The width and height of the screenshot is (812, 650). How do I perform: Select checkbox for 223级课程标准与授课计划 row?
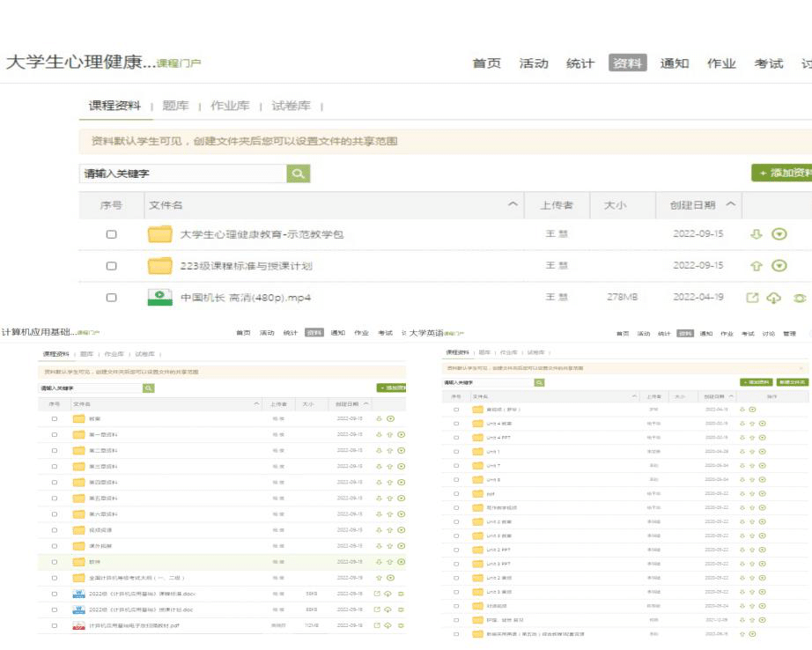(x=111, y=266)
